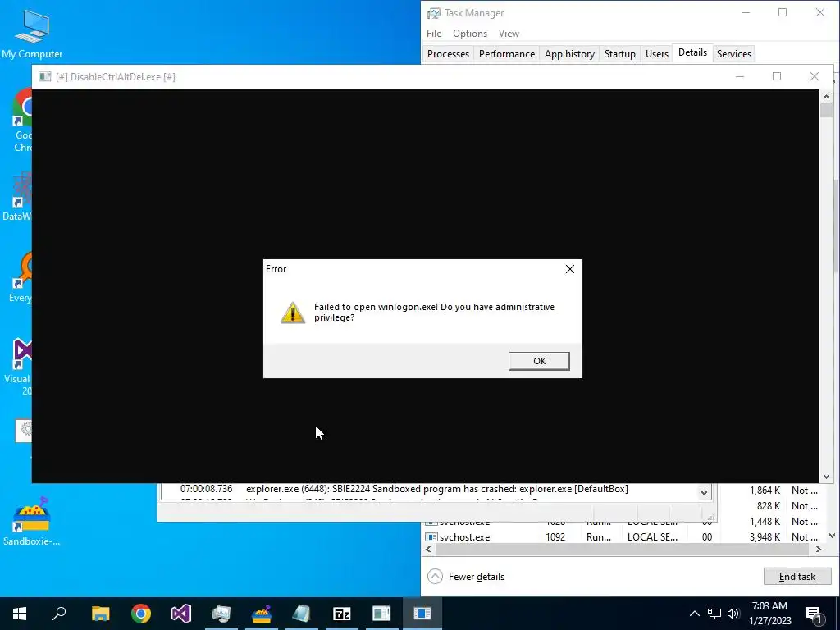Select the Google Chrome desktop shortcut
Image resolution: width=840 pixels, height=630 pixels.
tap(22, 121)
